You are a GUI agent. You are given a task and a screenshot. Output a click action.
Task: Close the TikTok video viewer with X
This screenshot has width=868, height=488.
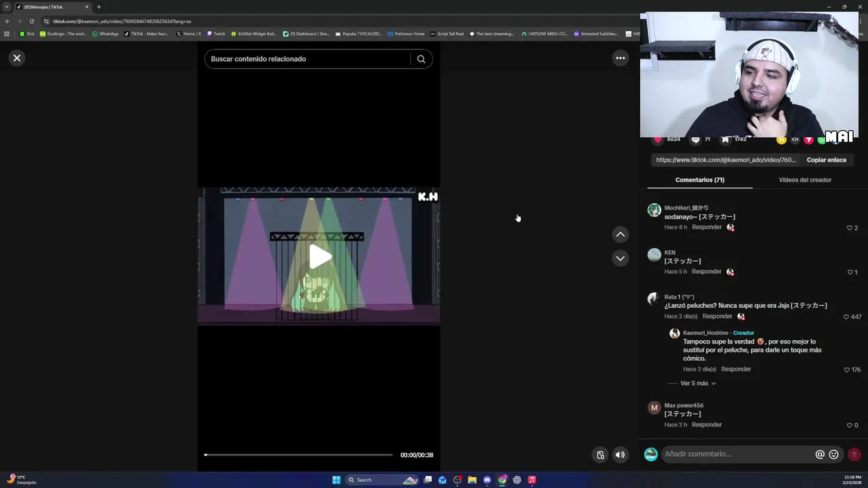tap(17, 58)
